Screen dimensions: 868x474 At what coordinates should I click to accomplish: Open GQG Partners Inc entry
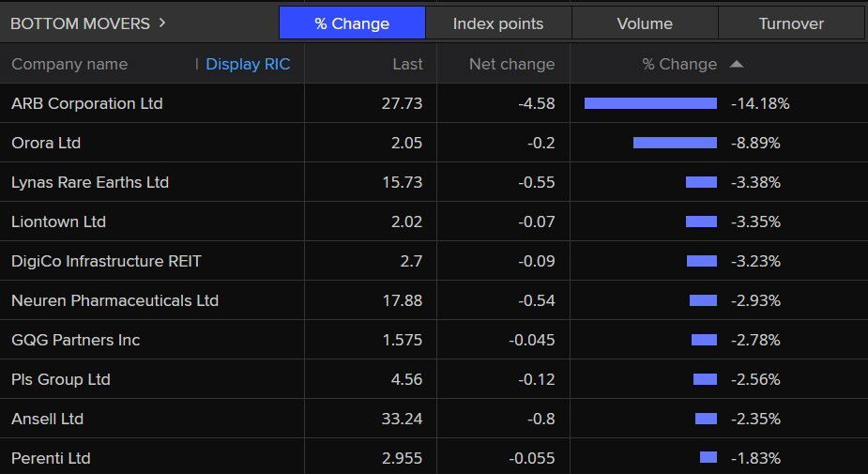click(x=75, y=340)
